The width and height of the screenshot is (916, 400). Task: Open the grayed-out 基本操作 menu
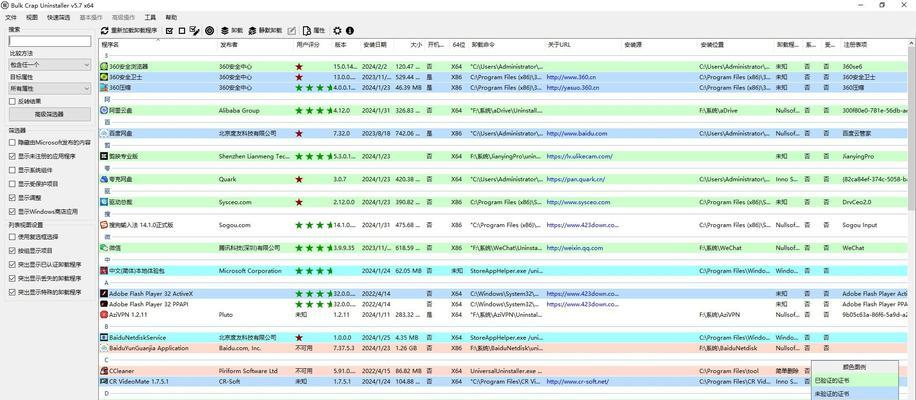click(91, 18)
